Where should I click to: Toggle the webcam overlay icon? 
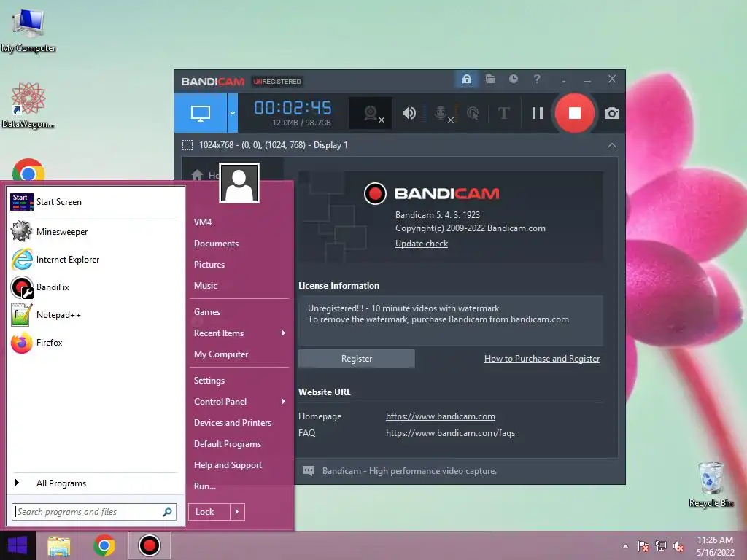371,113
